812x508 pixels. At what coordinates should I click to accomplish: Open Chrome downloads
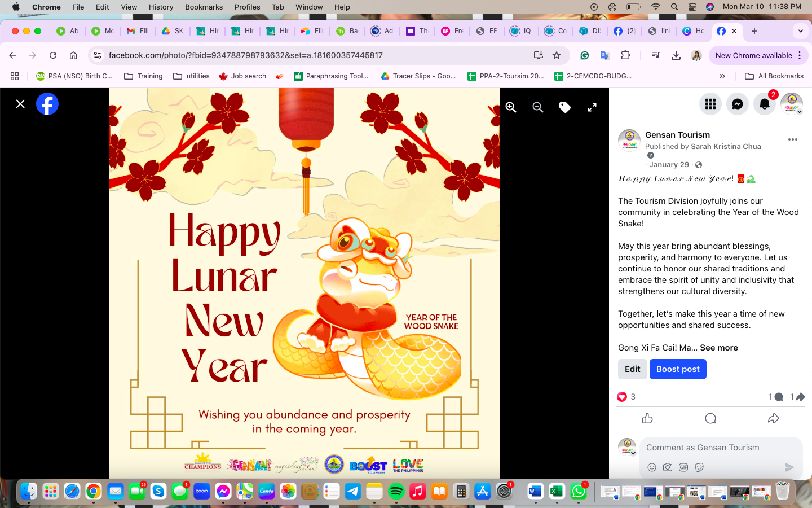click(x=676, y=55)
